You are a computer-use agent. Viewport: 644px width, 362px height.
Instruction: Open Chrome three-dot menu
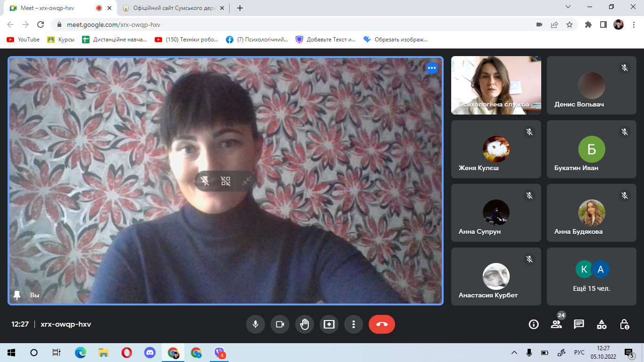(x=633, y=25)
